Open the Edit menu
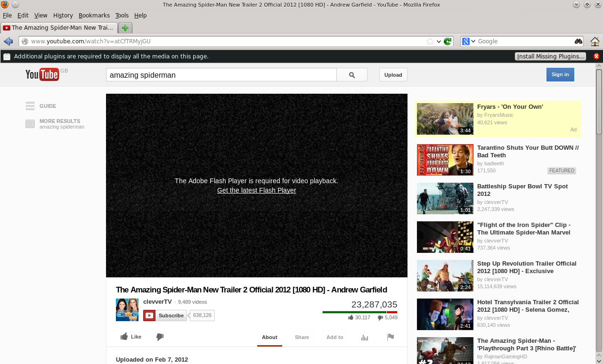This screenshot has width=603, height=364. pyautogui.click(x=23, y=16)
